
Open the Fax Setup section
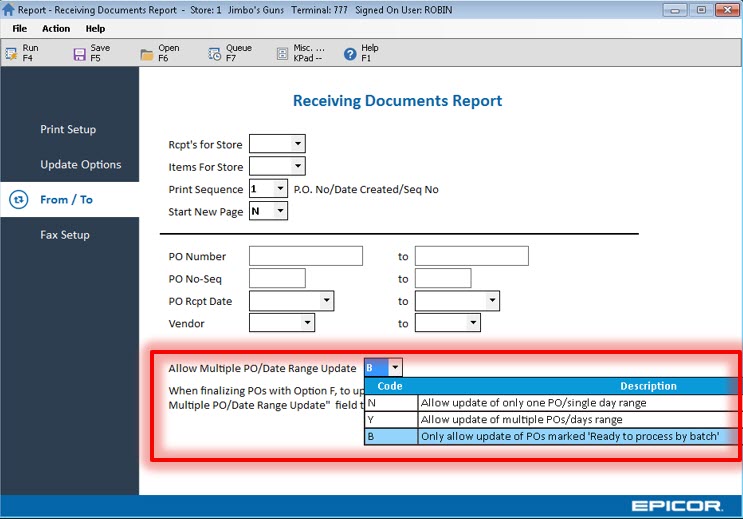[x=65, y=235]
